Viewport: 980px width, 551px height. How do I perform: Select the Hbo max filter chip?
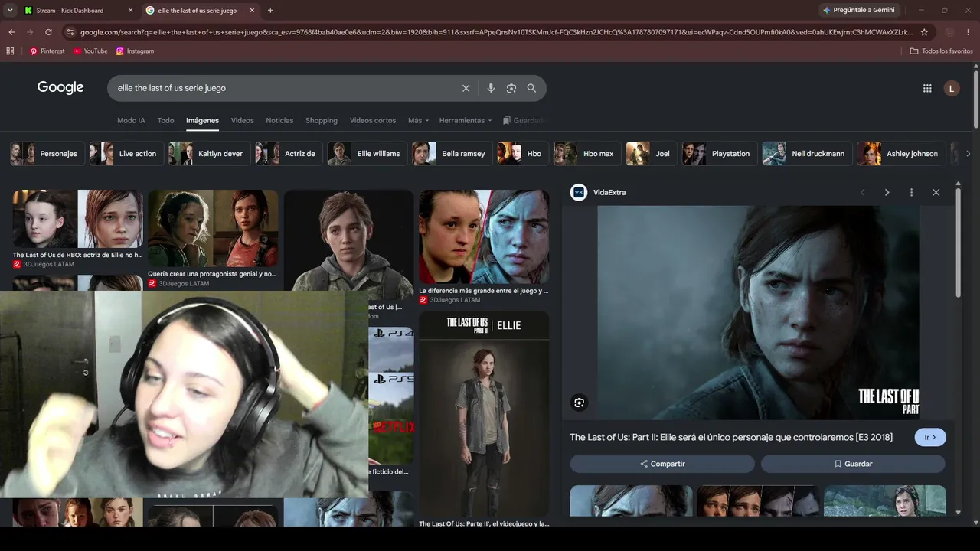[586, 153]
